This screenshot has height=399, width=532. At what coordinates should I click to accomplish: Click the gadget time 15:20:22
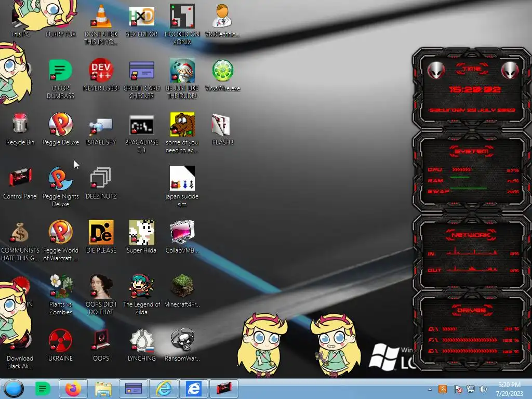click(x=474, y=89)
